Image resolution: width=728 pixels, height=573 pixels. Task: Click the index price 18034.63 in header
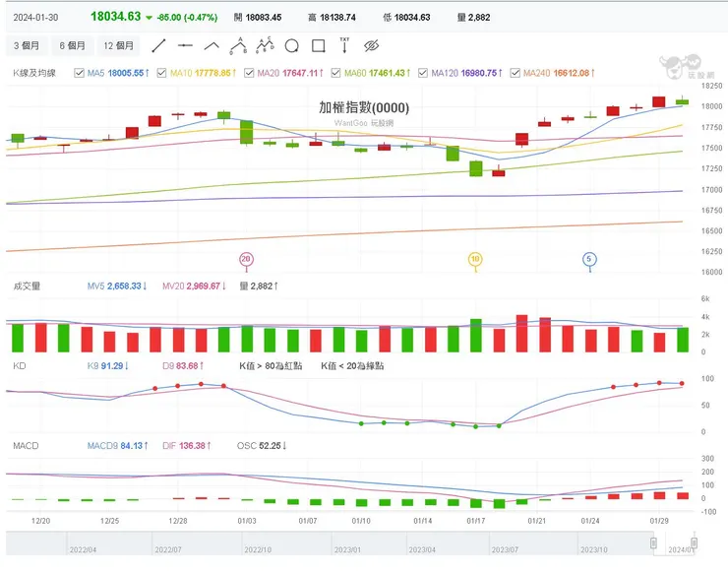point(116,17)
